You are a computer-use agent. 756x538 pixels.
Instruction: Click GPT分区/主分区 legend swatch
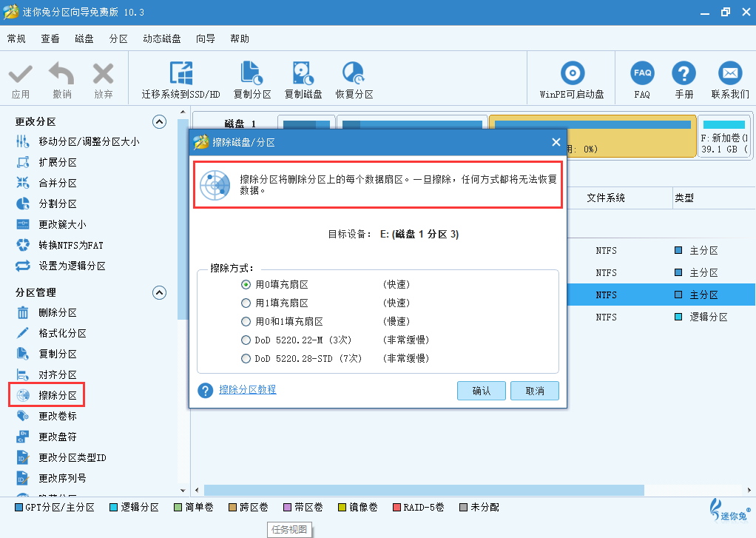(18, 508)
